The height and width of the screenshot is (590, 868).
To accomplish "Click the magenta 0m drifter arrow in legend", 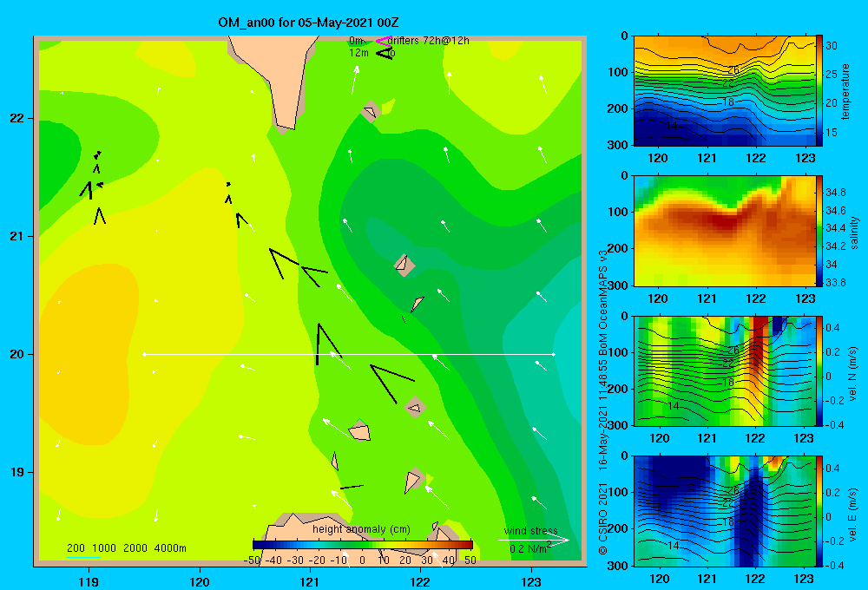I will (384, 41).
